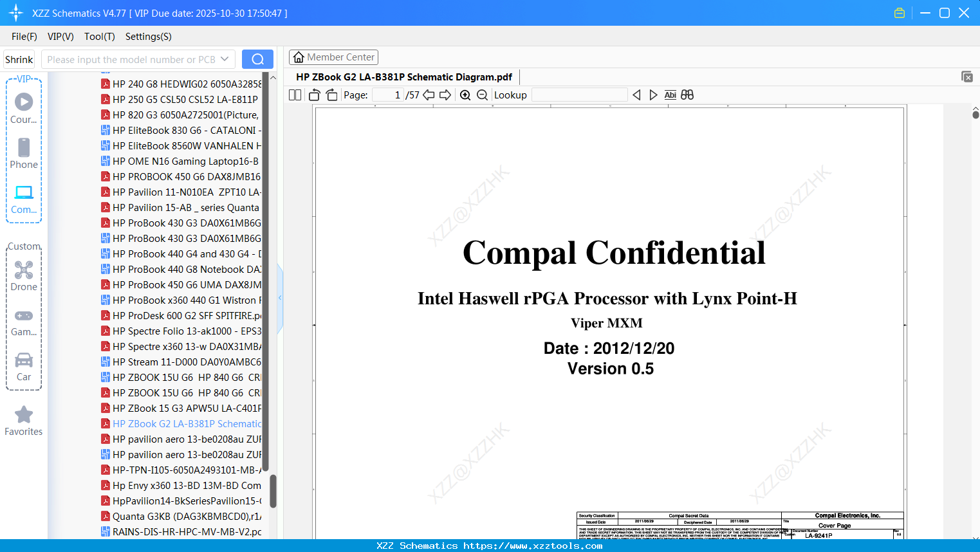Go to next page arrow

(x=445, y=95)
